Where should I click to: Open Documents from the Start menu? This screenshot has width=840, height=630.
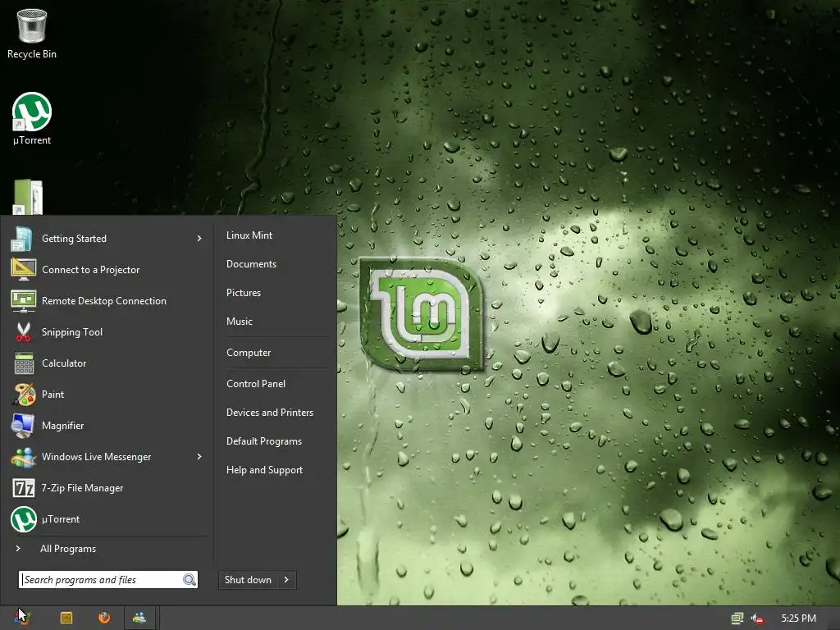(251, 264)
